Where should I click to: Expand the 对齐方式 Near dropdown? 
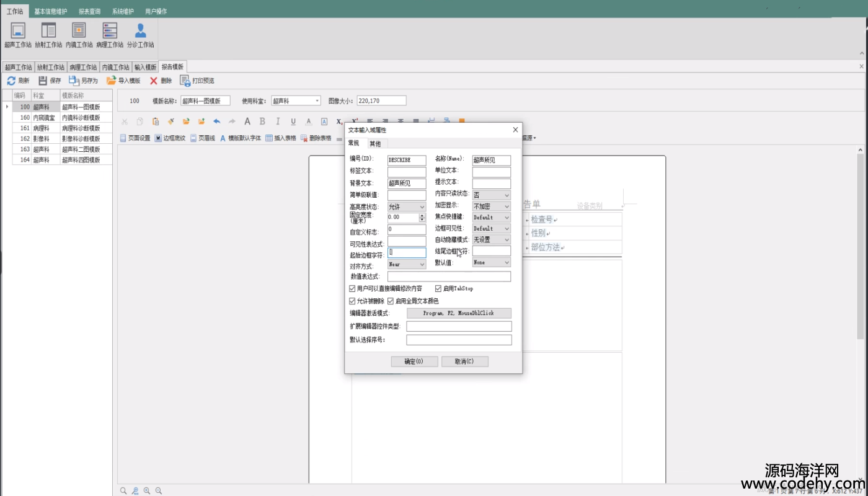pos(407,264)
